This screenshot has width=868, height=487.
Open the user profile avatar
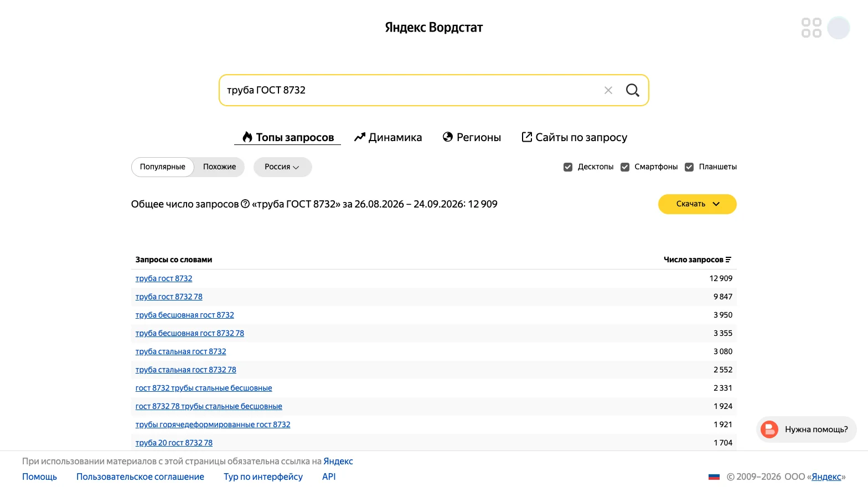click(839, 28)
